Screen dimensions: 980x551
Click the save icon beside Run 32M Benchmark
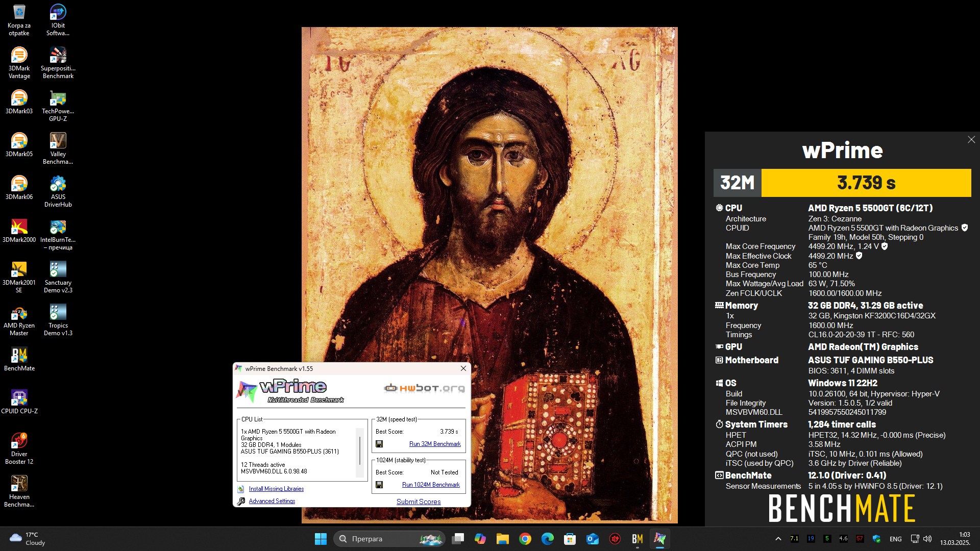379,444
